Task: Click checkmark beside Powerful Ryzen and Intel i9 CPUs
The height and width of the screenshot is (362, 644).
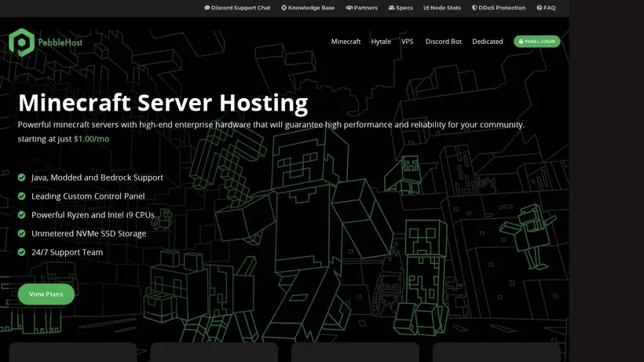Action: [22, 214]
